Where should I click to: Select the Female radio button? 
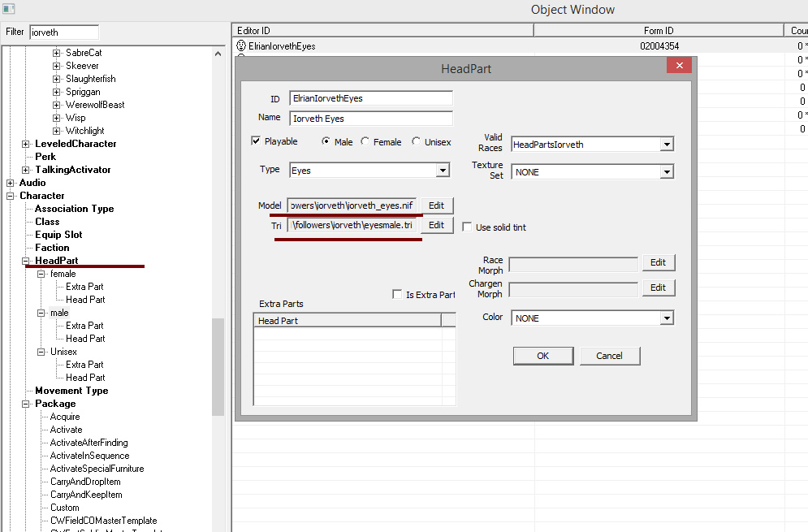pyautogui.click(x=365, y=141)
